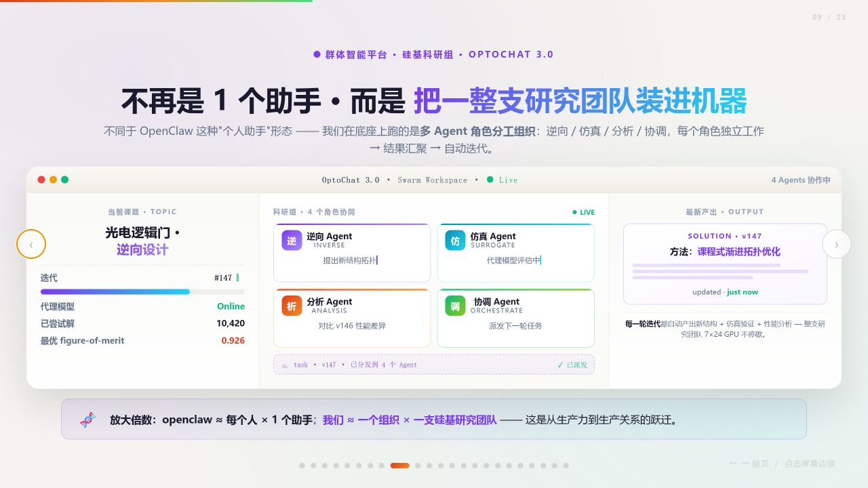Image resolution: width=868 pixels, height=488 pixels.
Task: Click updated · just now timestamp
Action: click(725, 292)
